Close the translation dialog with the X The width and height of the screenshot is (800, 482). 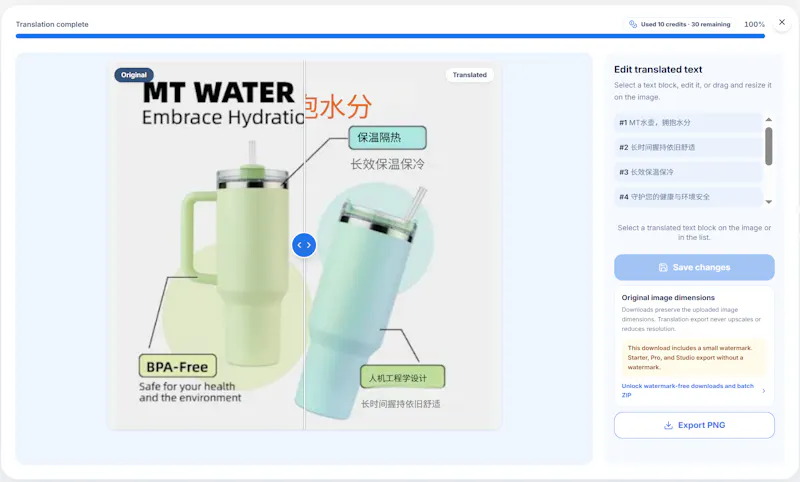[782, 22]
